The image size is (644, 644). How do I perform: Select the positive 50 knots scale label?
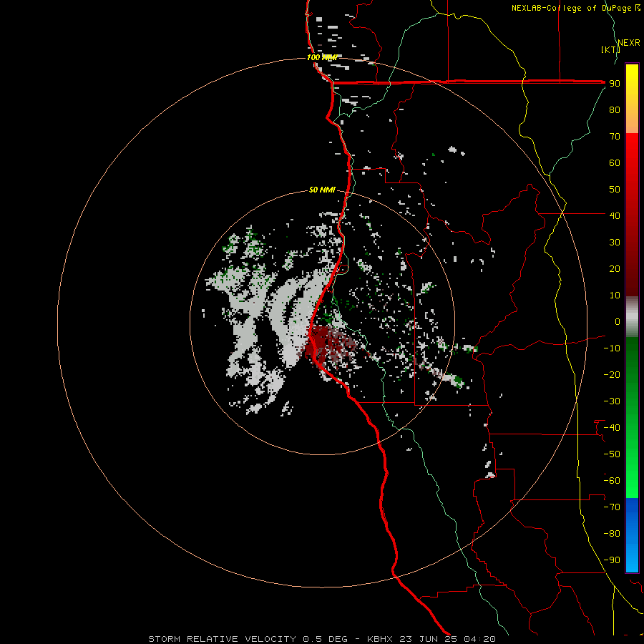pos(615,190)
